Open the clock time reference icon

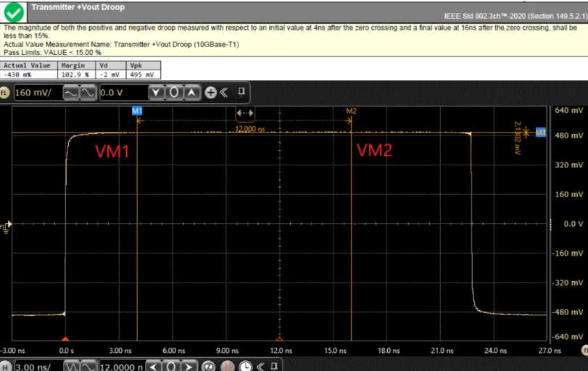245,367
